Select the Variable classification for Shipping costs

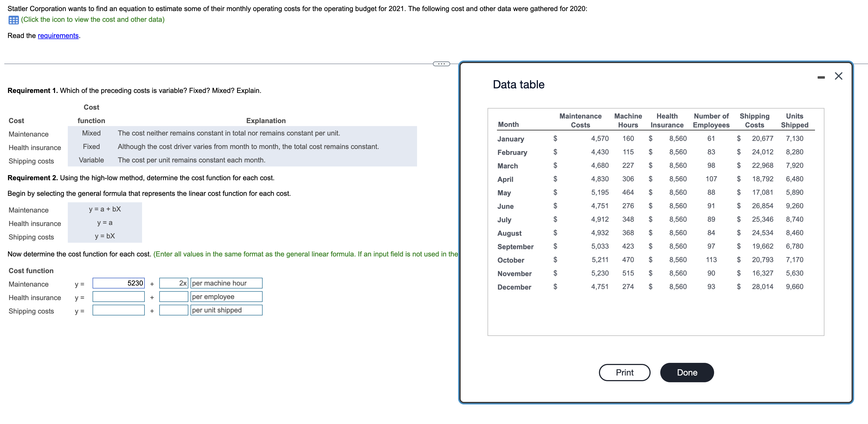point(91,160)
